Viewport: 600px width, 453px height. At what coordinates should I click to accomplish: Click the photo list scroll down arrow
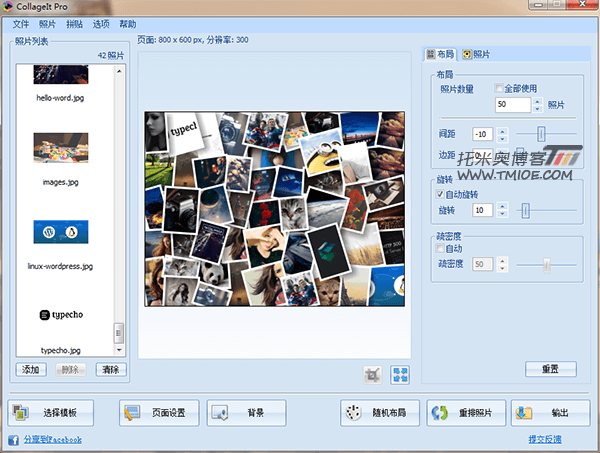(x=119, y=350)
